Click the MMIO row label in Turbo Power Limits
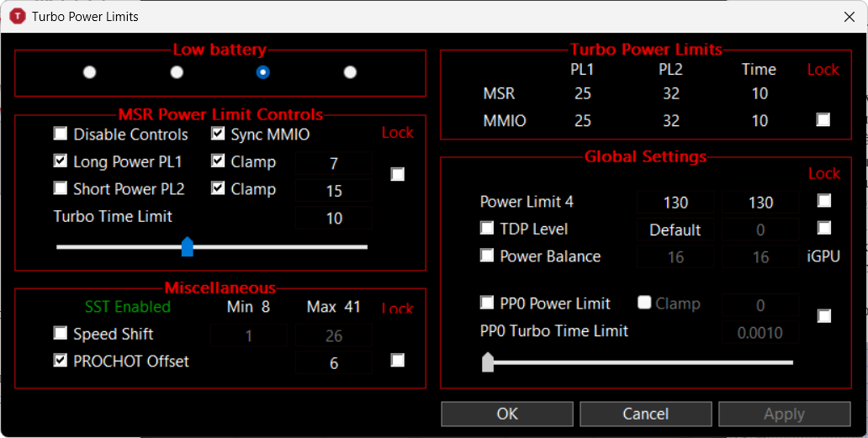Image resolution: width=868 pixels, height=438 pixels. click(x=505, y=120)
